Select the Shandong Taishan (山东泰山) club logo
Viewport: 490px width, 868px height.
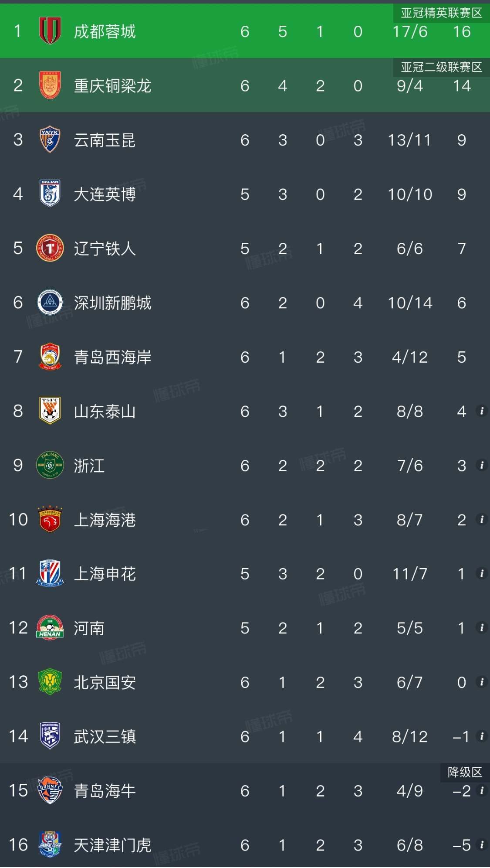click(50, 411)
